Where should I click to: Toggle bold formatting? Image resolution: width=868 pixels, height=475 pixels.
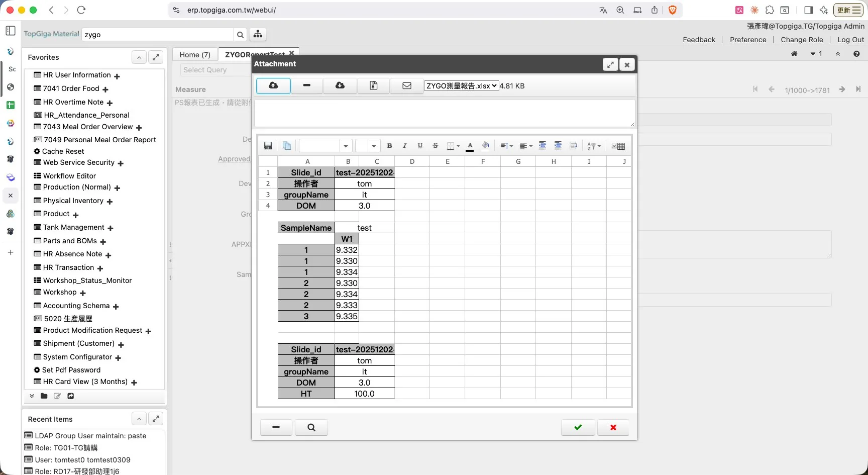(390, 146)
